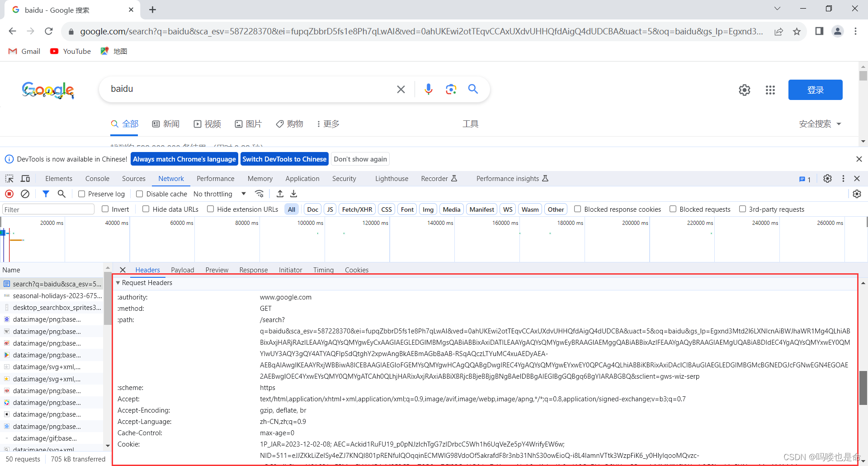Toggle the network filter funnel icon
The image size is (868, 466).
tap(46, 194)
